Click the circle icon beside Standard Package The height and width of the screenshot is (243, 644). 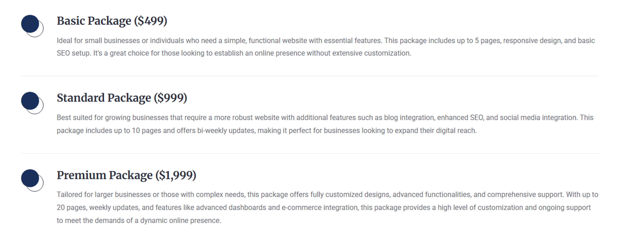coord(32,103)
